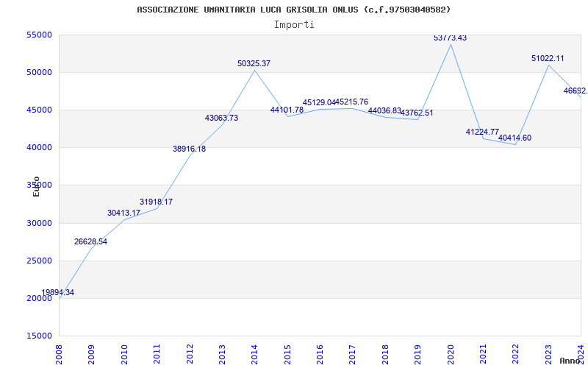The image size is (588, 368).
Task: Click the y-axis tick 30000
Action: [x=39, y=224]
